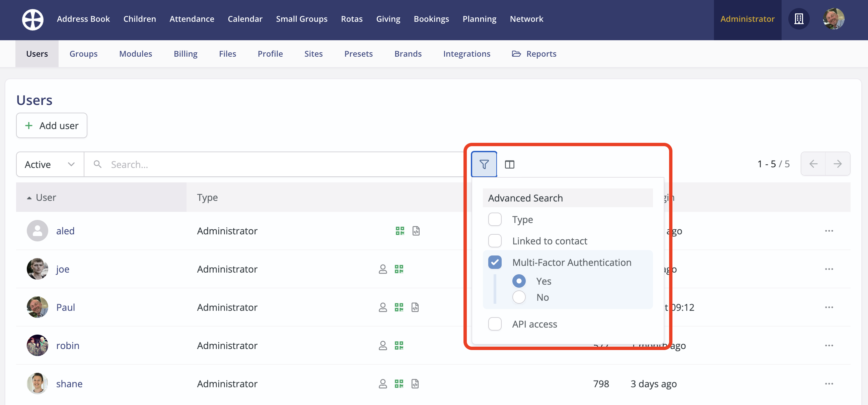868x405 pixels.
Task: Click the linked contact person icon on joe's row
Action: 382,269
